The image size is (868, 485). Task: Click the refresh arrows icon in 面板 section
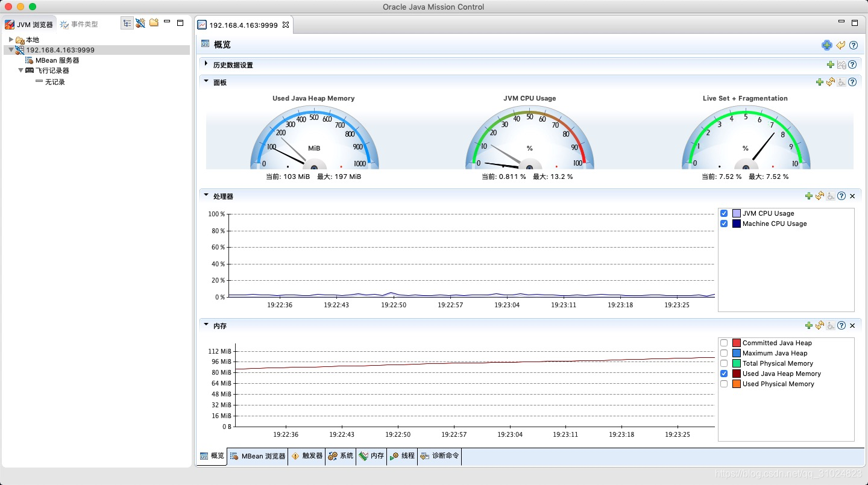point(831,82)
